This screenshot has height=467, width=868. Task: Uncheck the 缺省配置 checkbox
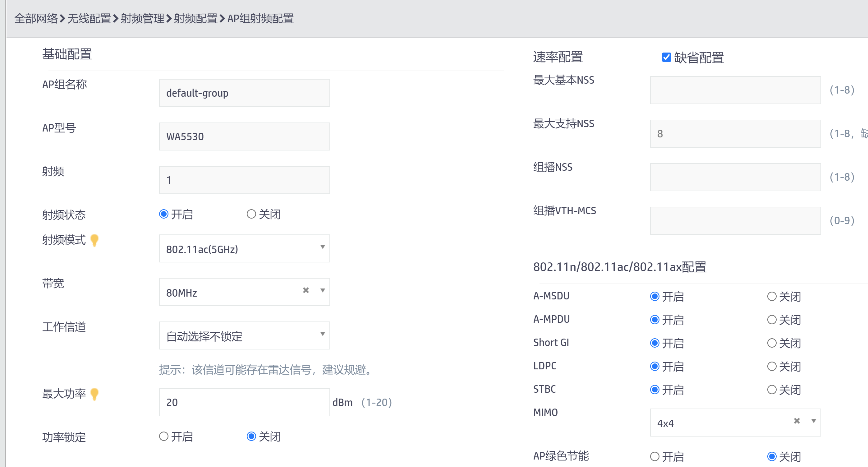666,57
